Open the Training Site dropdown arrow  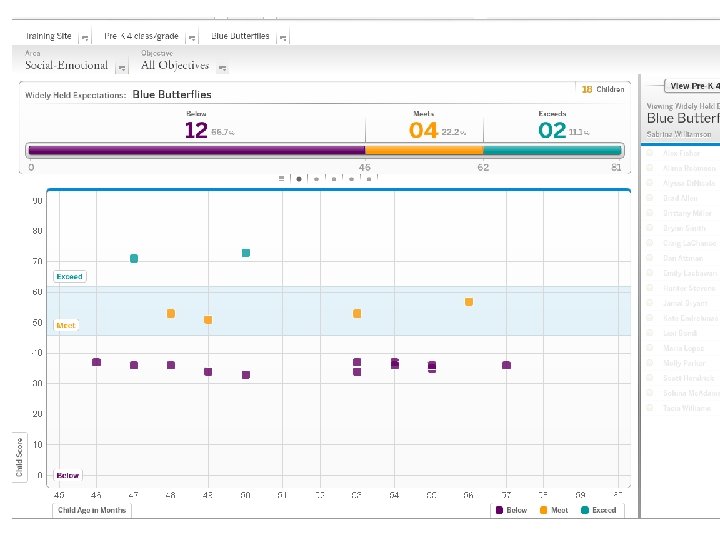tap(84, 38)
